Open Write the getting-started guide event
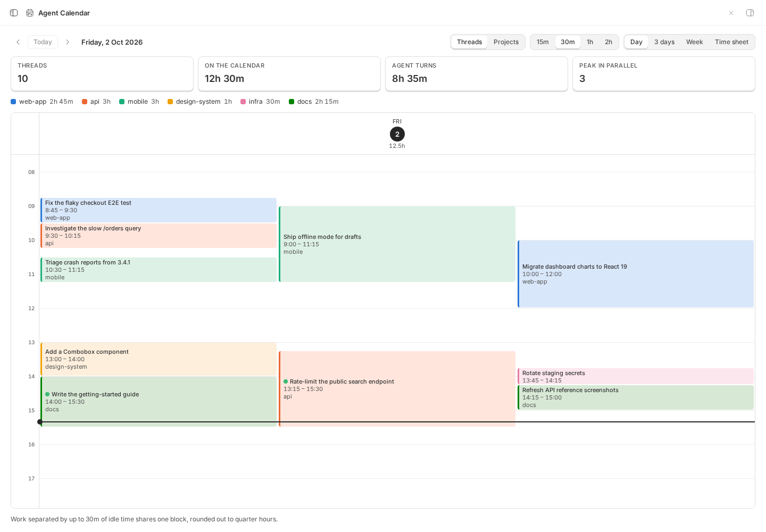The height and width of the screenshot is (532, 766). click(x=159, y=402)
